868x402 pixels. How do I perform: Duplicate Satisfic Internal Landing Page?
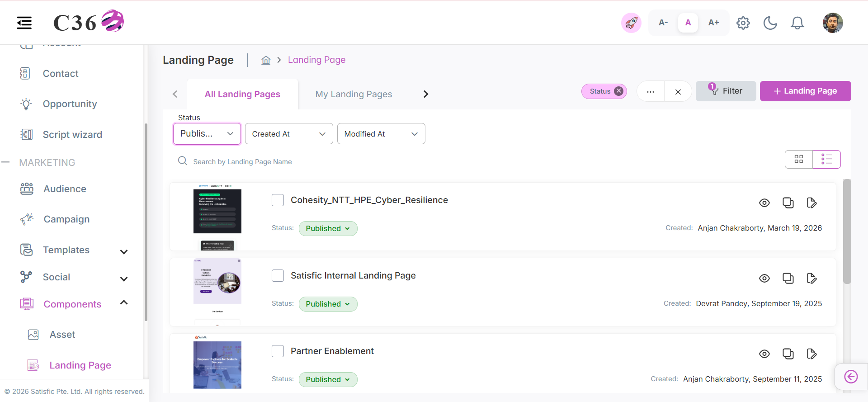[x=788, y=278]
